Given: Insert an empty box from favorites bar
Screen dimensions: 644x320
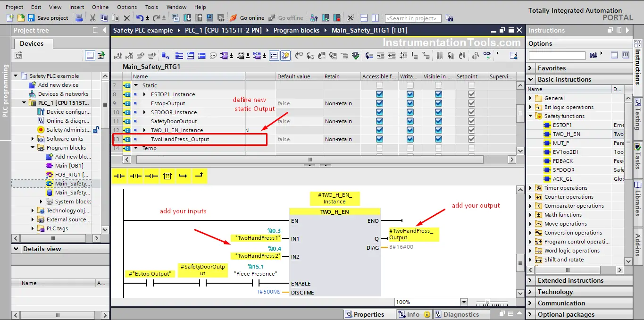Looking at the screenshot, I should (x=167, y=176).
